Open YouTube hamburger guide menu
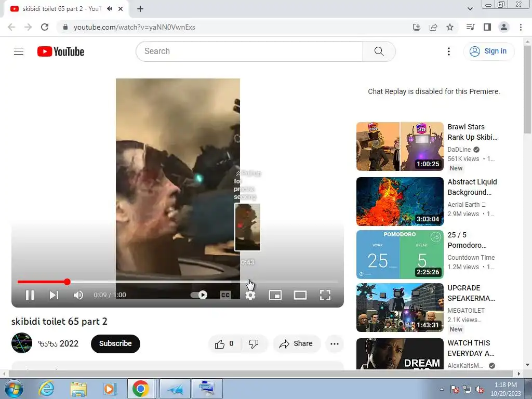Viewport: 532px width, 399px height. click(x=19, y=51)
